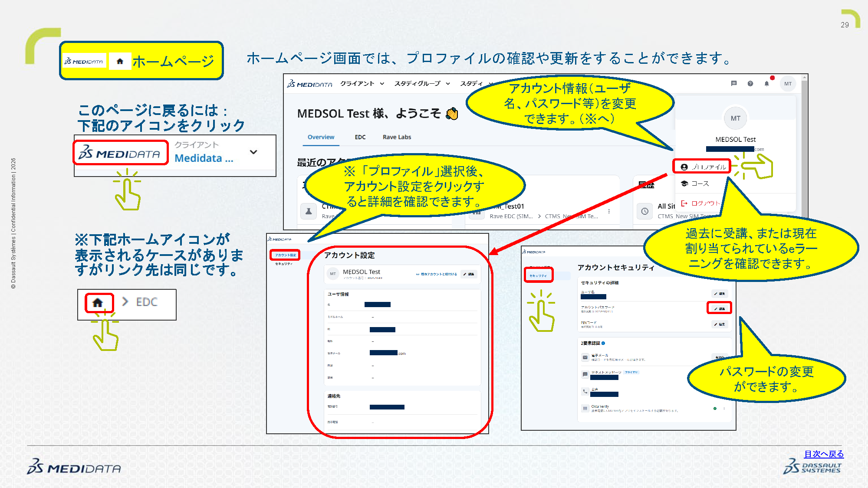Open the chat messages icon in top bar
The width and height of the screenshot is (868, 488).
pyautogui.click(x=734, y=83)
